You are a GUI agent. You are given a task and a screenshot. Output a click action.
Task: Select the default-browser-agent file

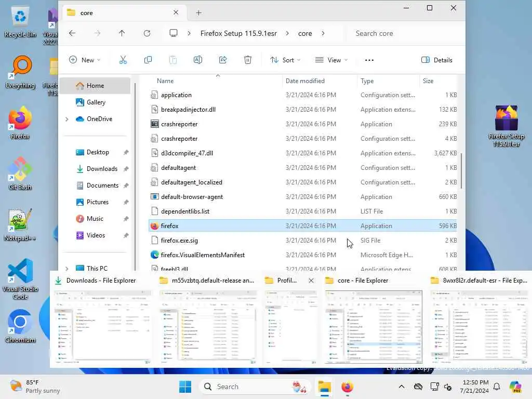(x=303, y=197)
